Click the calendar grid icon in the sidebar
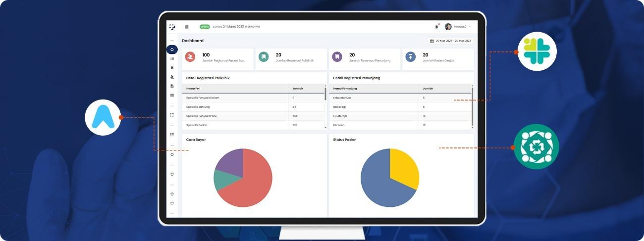The height and width of the screenshot is (241, 644). point(172,95)
